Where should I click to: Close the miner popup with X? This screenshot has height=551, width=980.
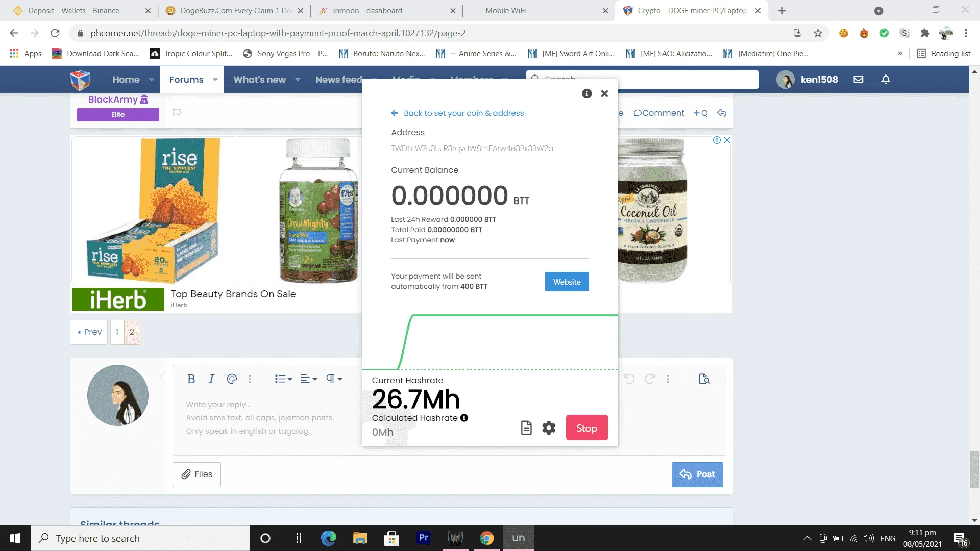click(604, 93)
